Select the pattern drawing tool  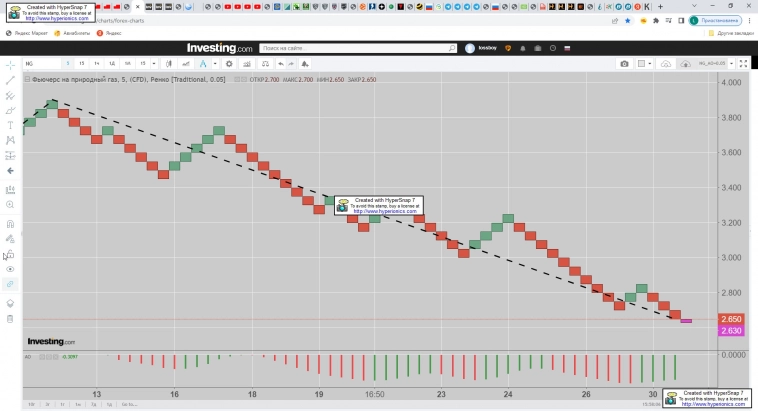(10, 140)
